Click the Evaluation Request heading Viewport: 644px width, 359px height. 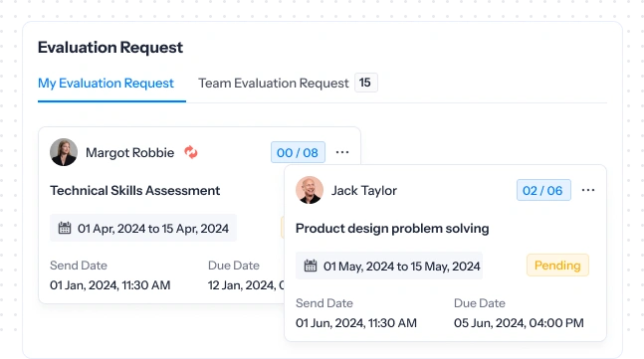click(110, 48)
